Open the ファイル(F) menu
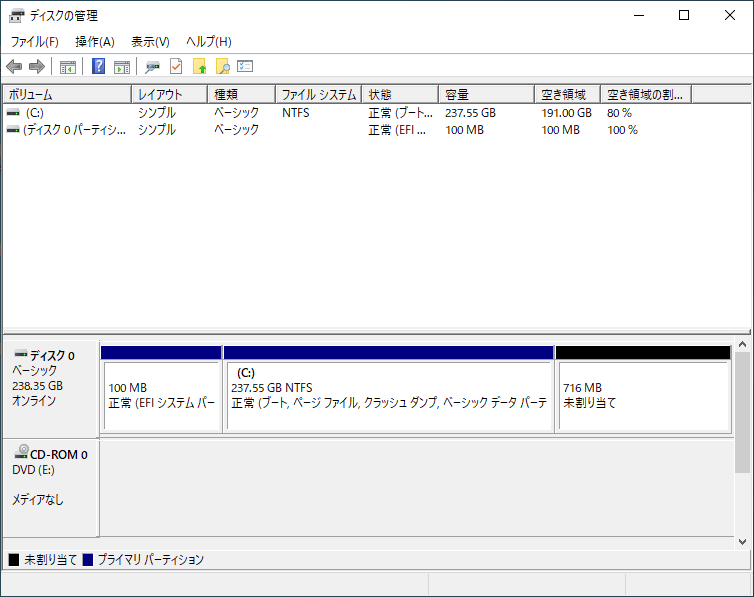Image resolution: width=754 pixels, height=597 pixels. [x=34, y=42]
